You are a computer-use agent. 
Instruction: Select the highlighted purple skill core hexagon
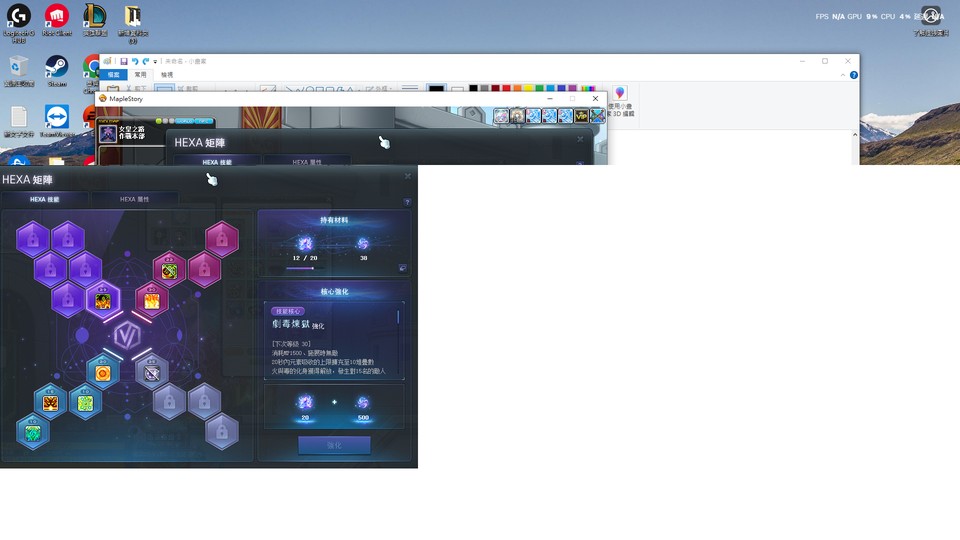click(x=103, y=300)
